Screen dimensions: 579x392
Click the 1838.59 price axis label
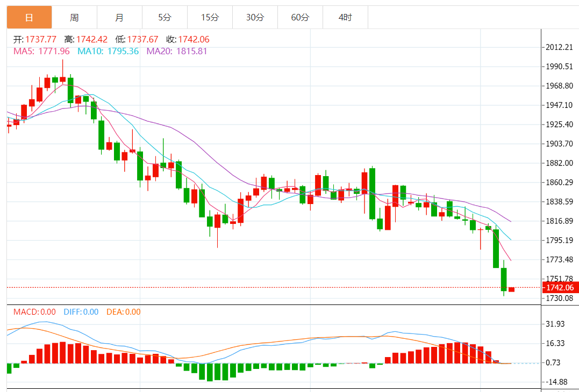point(560,202)
